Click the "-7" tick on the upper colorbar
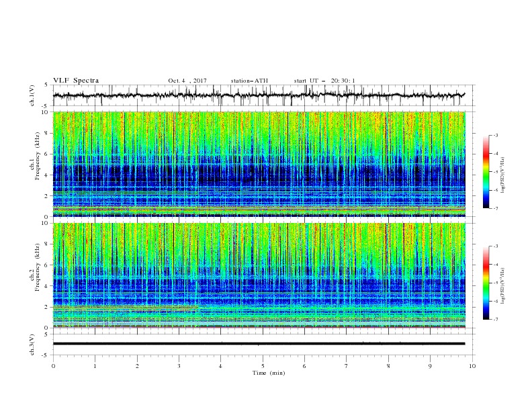This screenshot has height=411, width=532. point(495,208)
